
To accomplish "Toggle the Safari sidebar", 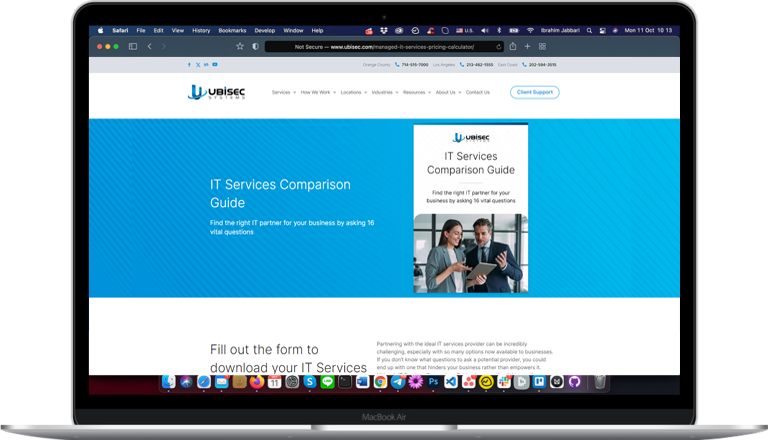I will 133,47.
